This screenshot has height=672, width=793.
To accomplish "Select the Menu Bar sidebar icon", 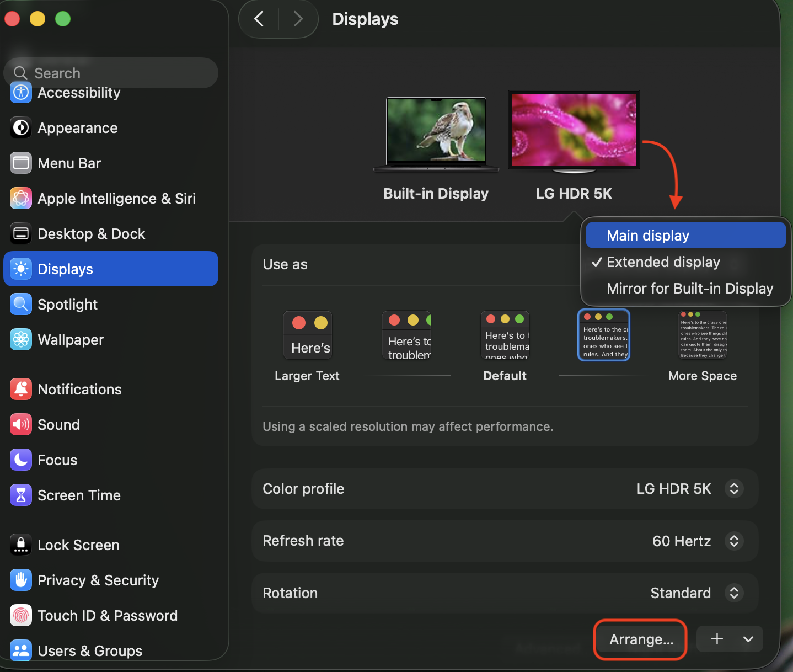I will pos(21,163).
